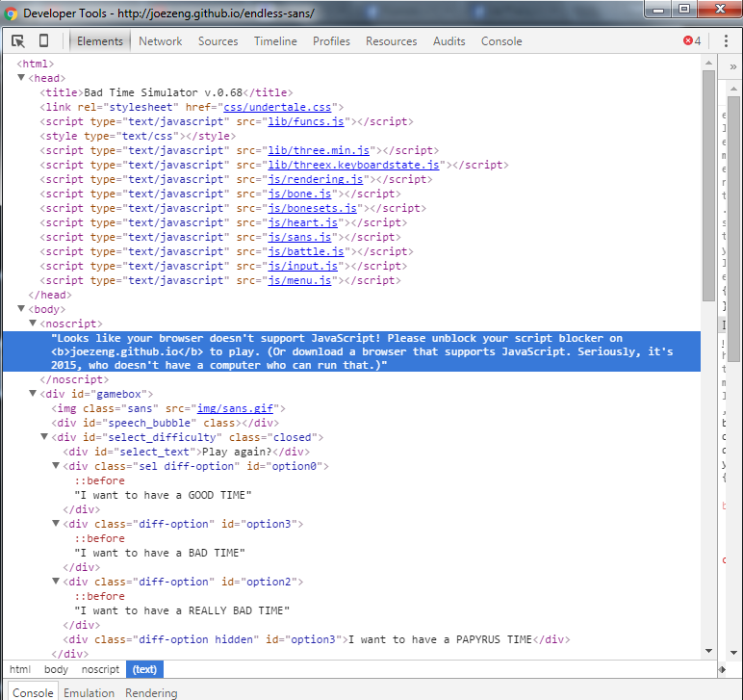Screen dimensions: 743x700
Task: Toggle device mode phone icon
Action: [43, 41]
